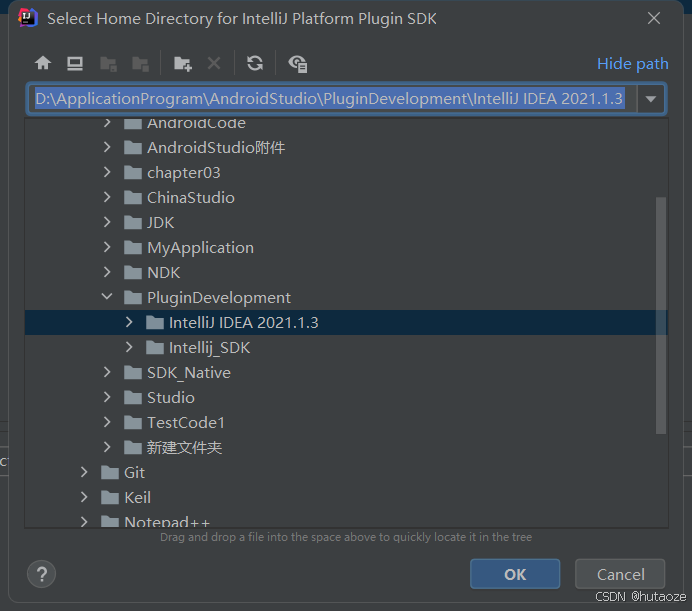Select the JDK folder row
Image resolution: width=692 pixels, height=611 pixels.
(x=346, y=222)
